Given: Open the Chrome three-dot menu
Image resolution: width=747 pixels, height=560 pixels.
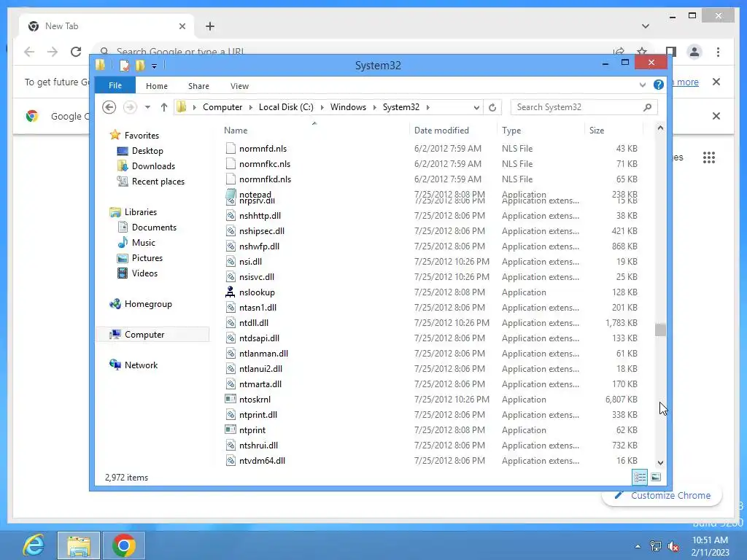Looking at the screenshot, I should [x=718, y=52].
